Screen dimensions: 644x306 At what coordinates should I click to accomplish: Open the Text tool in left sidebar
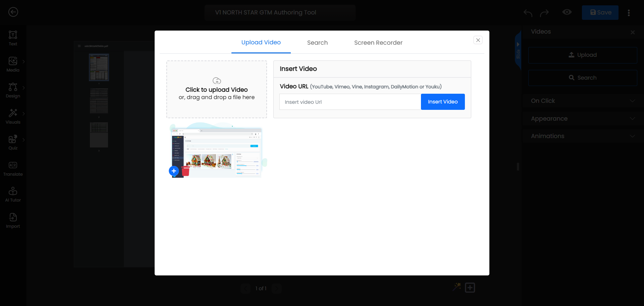(x=13, y=38)
